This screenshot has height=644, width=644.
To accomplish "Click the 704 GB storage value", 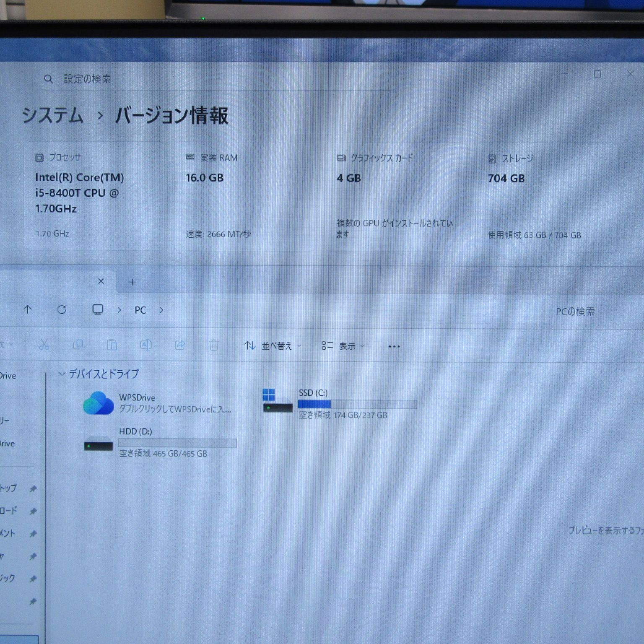I will pos(506,179).
